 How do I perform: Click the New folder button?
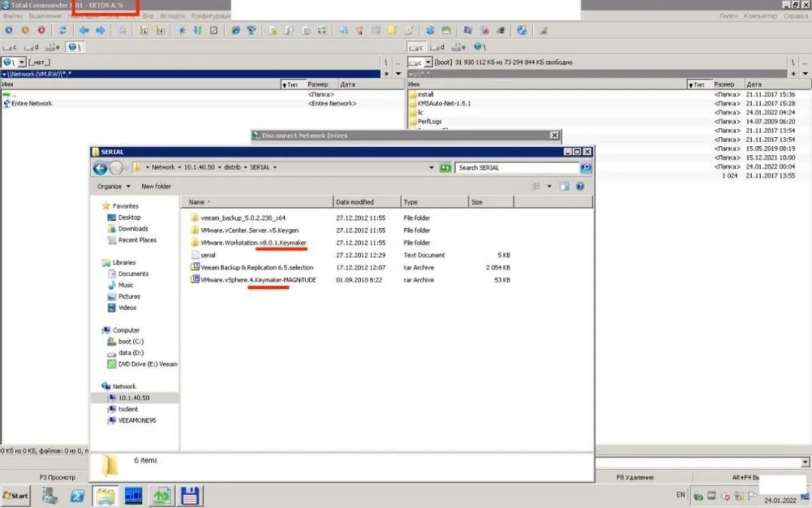pos(156,187)
